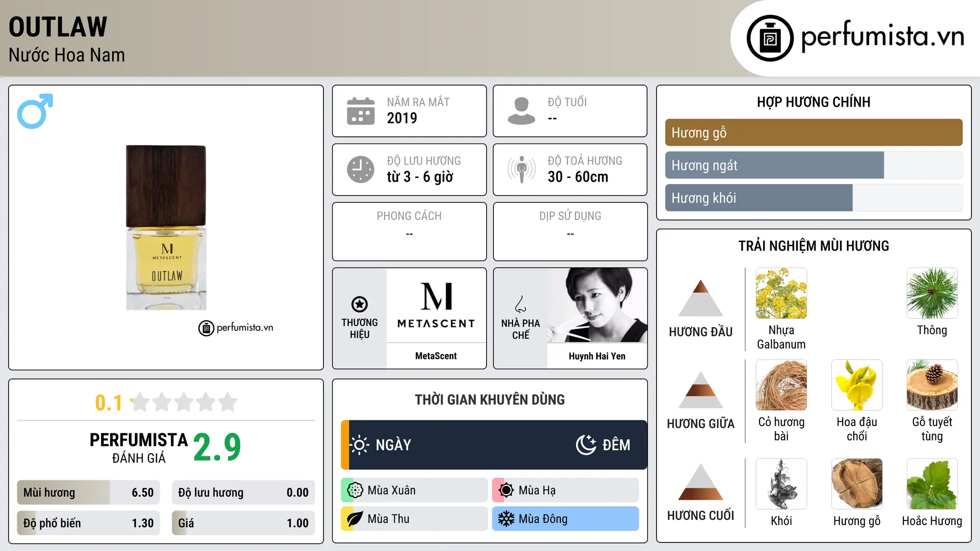Click the person icon beside Độ tuổi
The image size is (980, 551).
522,111
